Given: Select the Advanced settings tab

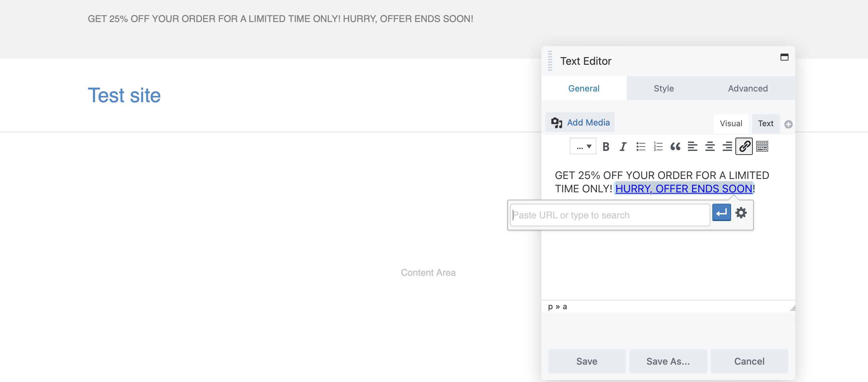Looking at the screenshot, I should 748,88.
